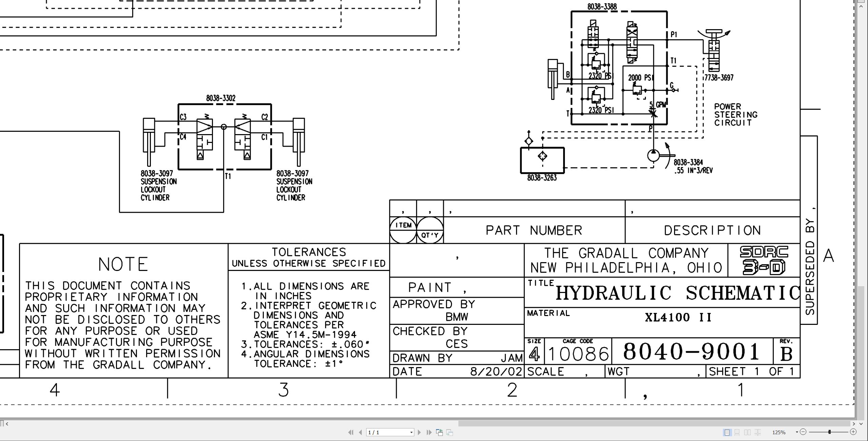The width and height of the screenshot is (868, 441).
Task: Open the page number dropdown arrow
Action: (x=411, y=433)
